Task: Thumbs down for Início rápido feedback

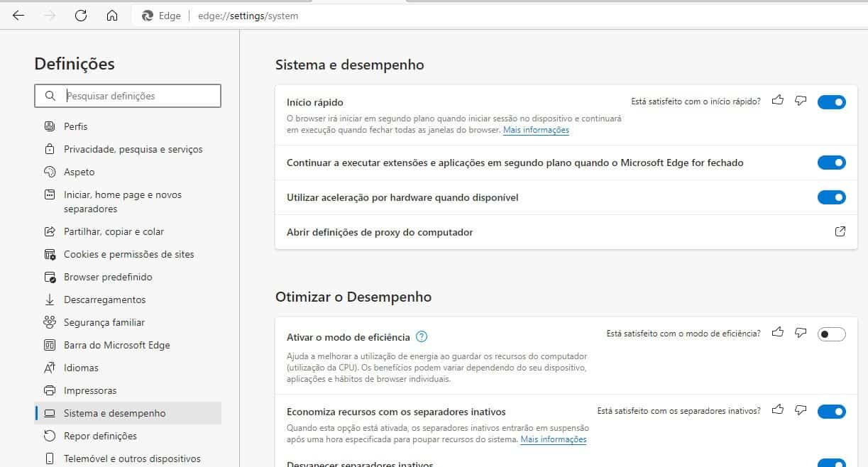Action: tap(801, 101)
